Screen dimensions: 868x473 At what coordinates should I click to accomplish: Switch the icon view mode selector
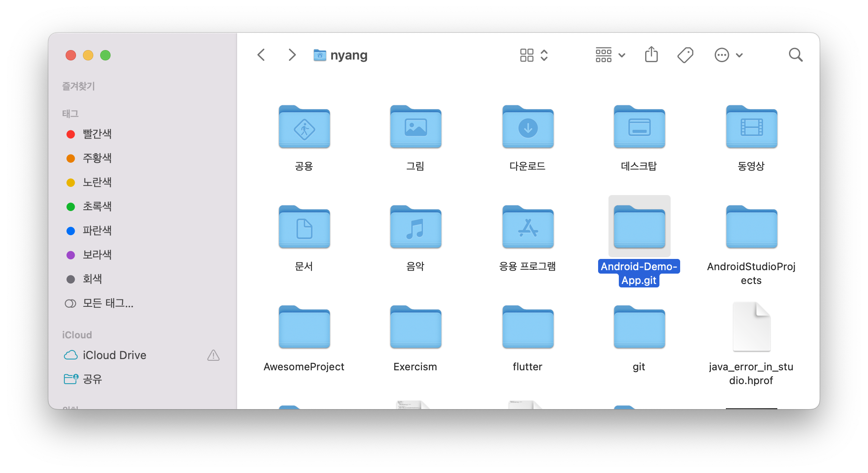pyautogui.click(x=534, y=55)
